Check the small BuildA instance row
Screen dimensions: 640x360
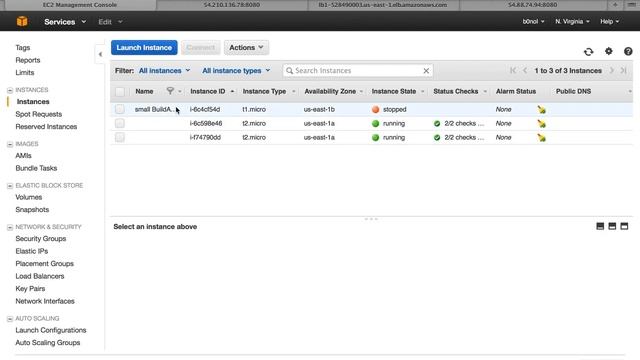tap(120, 109)
